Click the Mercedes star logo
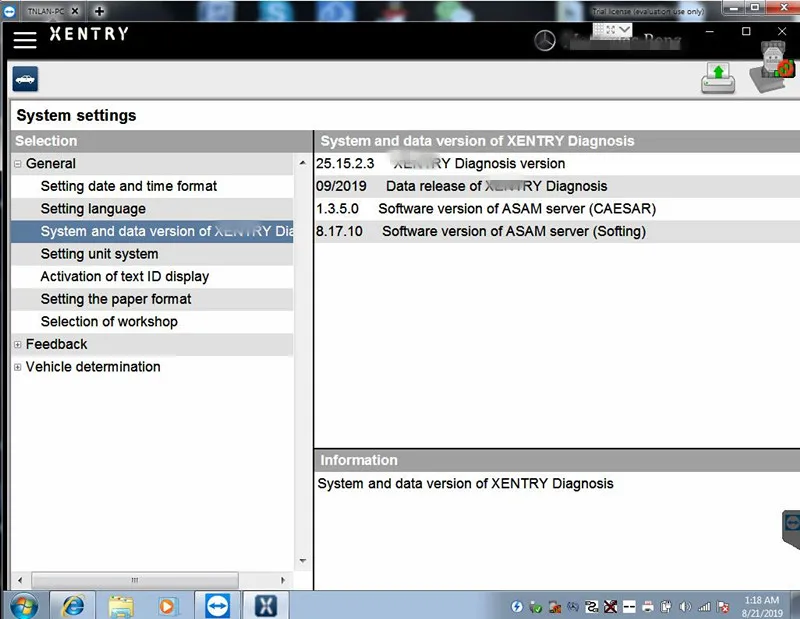 point(544,41)
